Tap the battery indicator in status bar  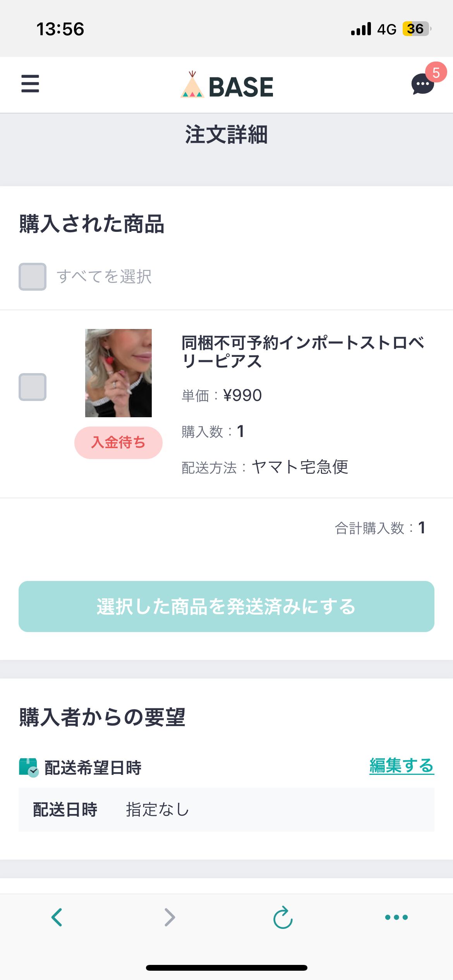point(416,29)
